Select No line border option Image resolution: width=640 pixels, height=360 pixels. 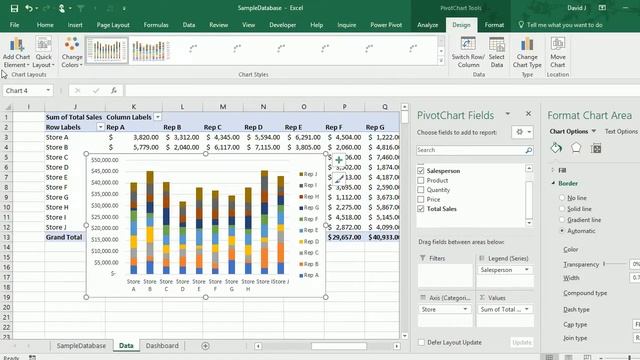[562, 198]
